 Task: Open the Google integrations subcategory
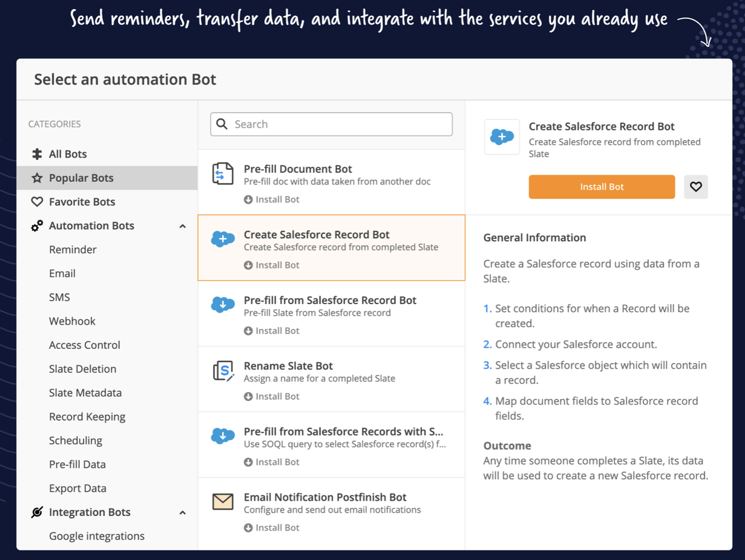(x=96, y=536)
